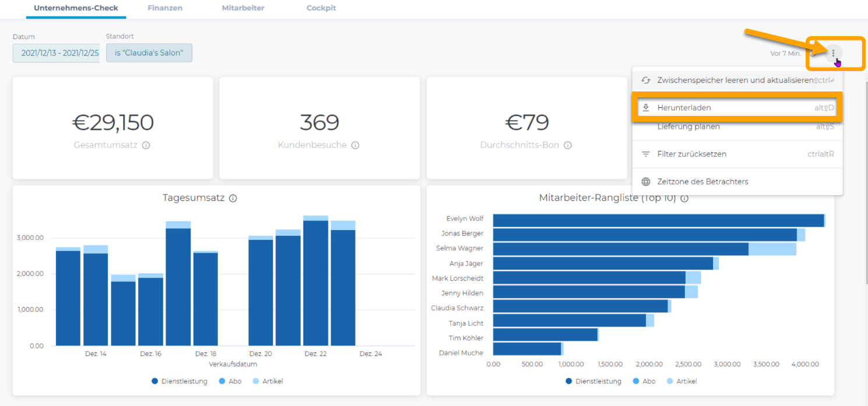This screenshot has height=406, width=868.
Task: Toggle Abo series in Mitarbeiter-Rangliste legend
Action: [x=643, y=381]
